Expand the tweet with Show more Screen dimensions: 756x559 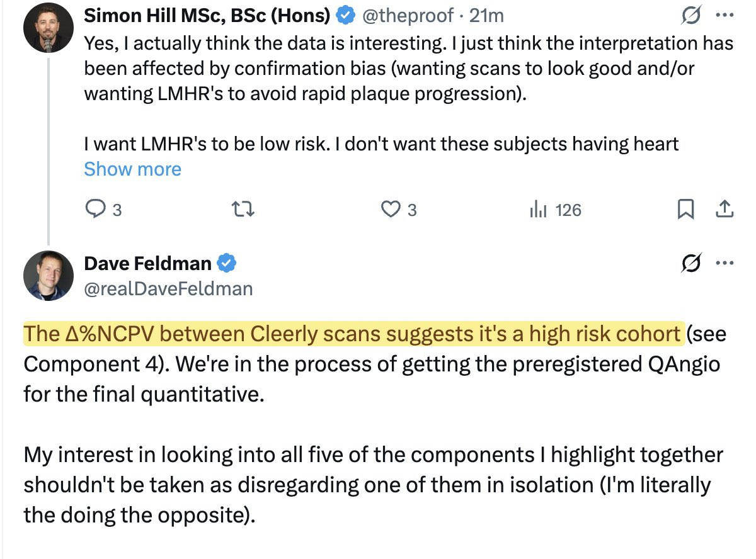(x=132, y=169)
